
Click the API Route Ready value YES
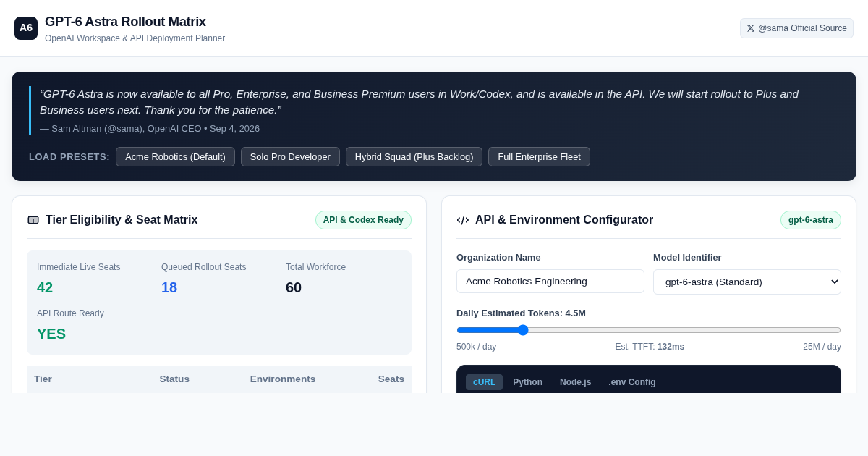pos(51,334)
